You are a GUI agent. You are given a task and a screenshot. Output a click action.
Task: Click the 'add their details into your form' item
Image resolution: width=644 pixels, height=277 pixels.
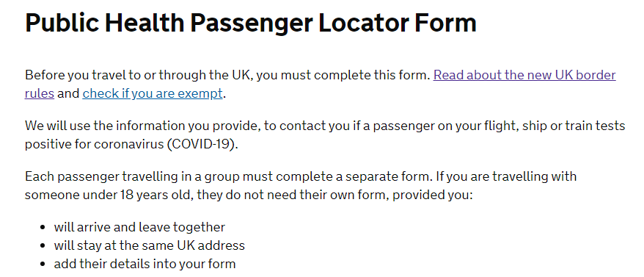coord(144,264)
